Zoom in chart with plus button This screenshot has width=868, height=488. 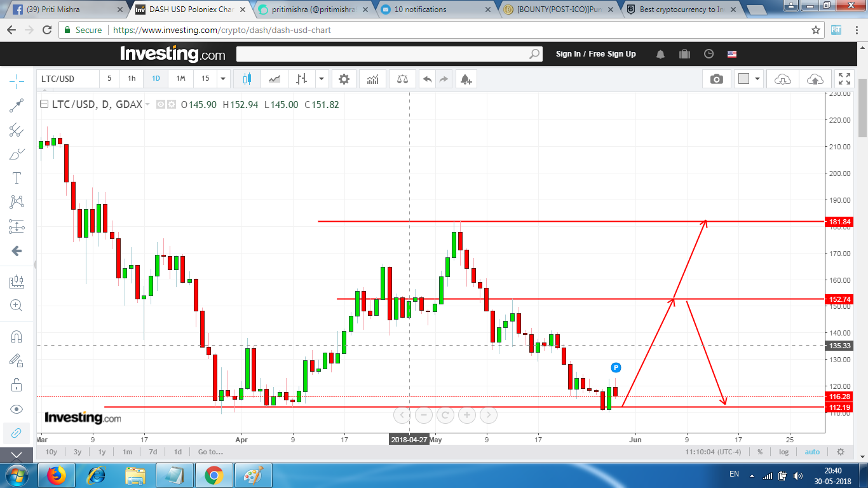[467, 416]
